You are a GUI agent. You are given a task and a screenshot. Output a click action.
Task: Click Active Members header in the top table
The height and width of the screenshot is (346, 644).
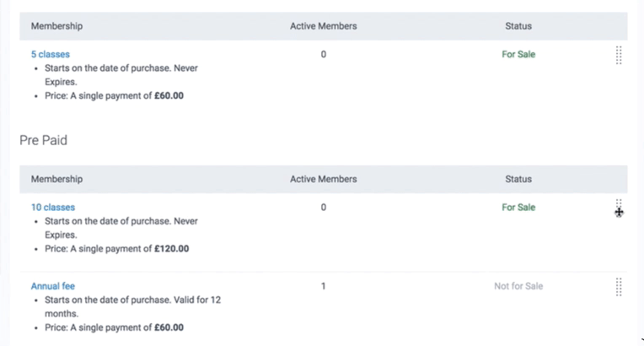point(323,26)
